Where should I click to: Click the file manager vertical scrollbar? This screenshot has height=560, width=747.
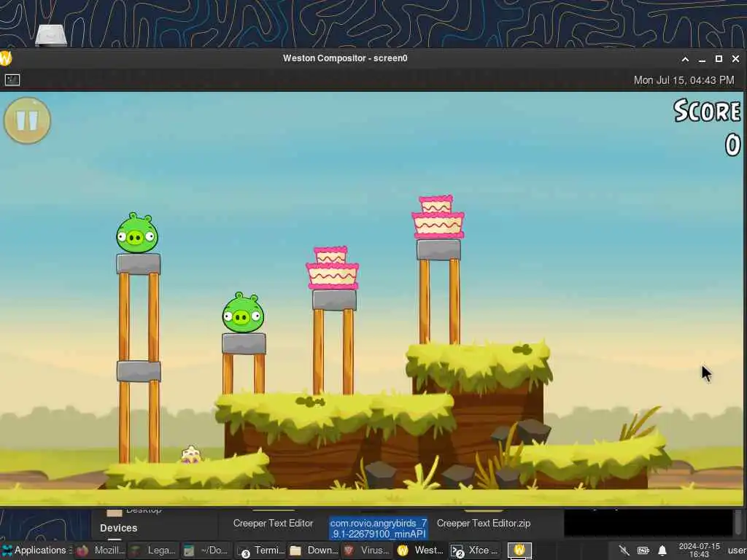pos(738,522)
